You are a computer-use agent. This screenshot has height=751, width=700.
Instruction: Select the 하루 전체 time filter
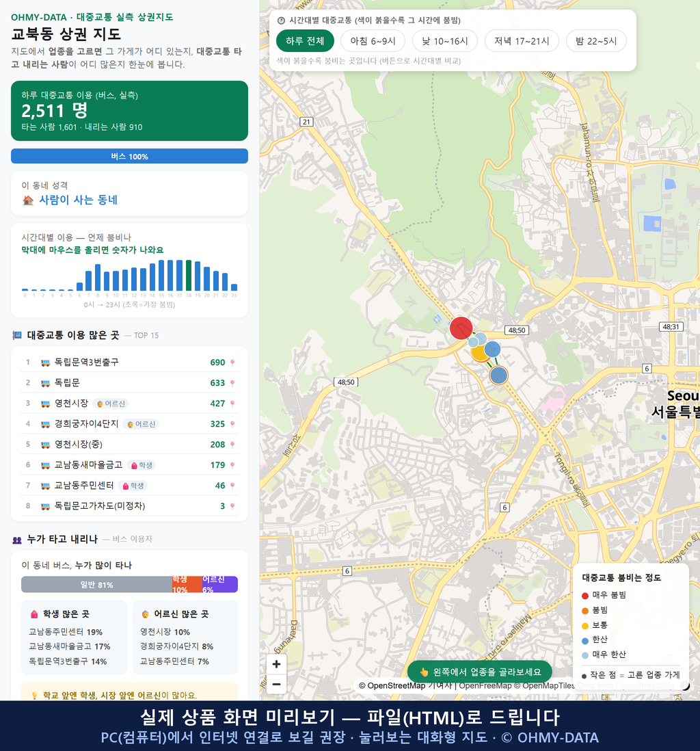[305, 41]
